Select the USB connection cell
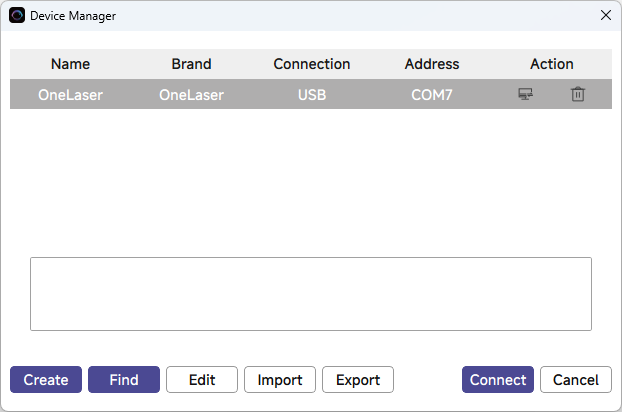The image size is (622, 412). tap(312, 95)
